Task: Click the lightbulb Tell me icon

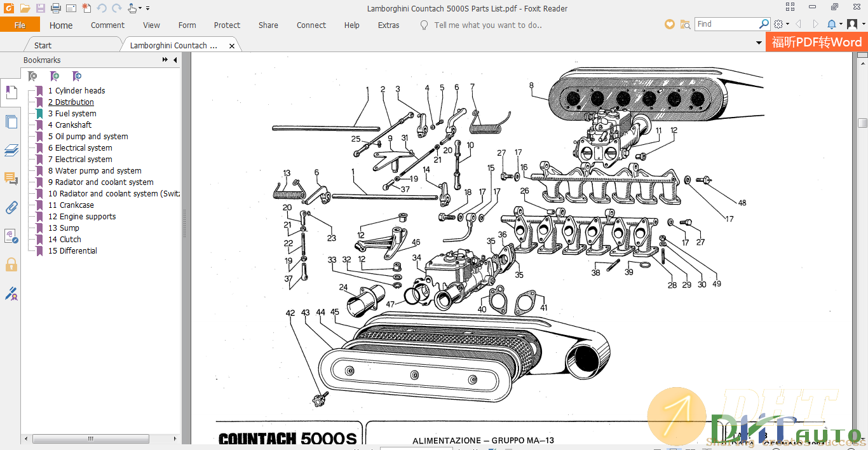Action: [x=424, y=25]
